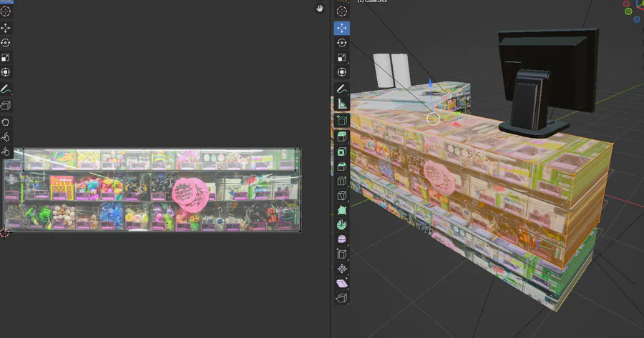Image resolution: width=644 pixels, height=338 pixels.
Task: Select the Scale tool in 3D viewport
Action: [342, 57]
